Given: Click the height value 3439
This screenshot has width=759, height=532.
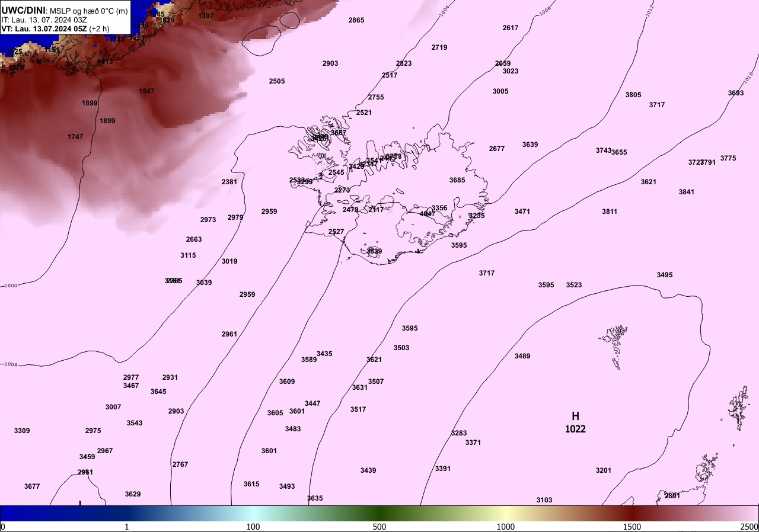Looking at the screenshot, I should click(368, 470).
